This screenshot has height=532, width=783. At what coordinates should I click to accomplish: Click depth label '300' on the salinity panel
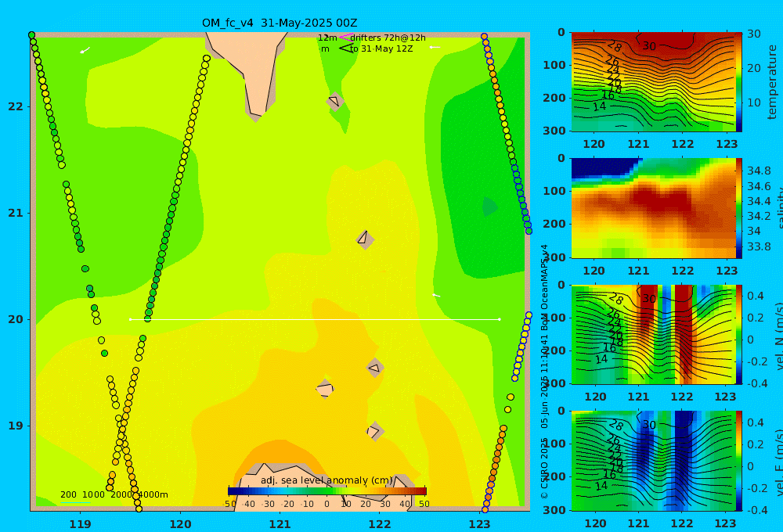554,257
